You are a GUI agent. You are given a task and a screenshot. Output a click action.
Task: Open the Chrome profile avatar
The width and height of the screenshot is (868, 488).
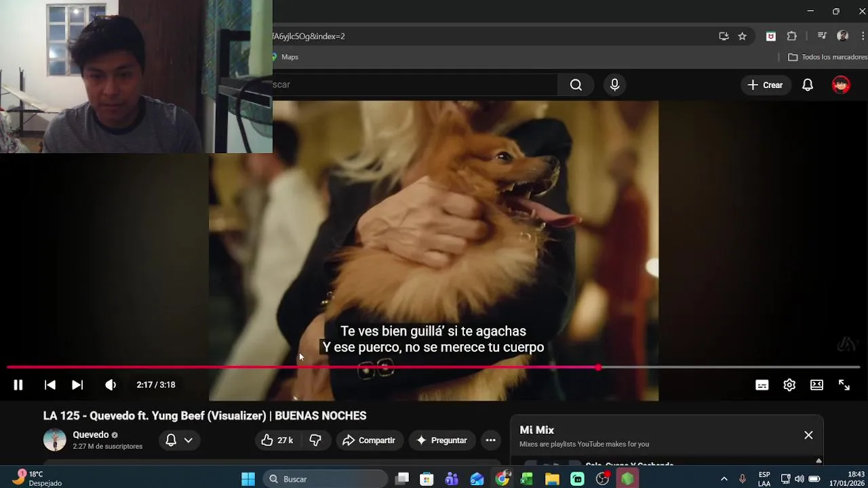(842, 36)
